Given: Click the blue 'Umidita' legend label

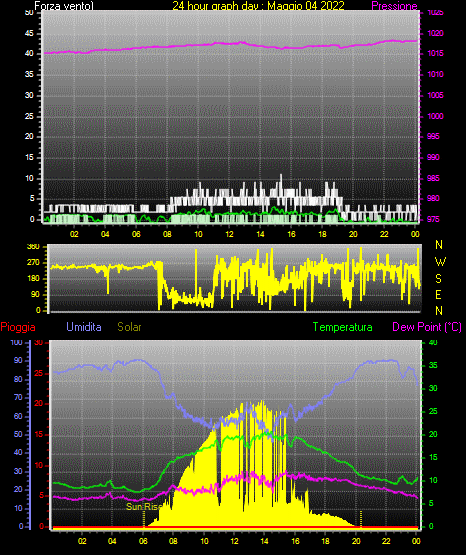Looking at the screenshot, I should click(x=84, y=327).
